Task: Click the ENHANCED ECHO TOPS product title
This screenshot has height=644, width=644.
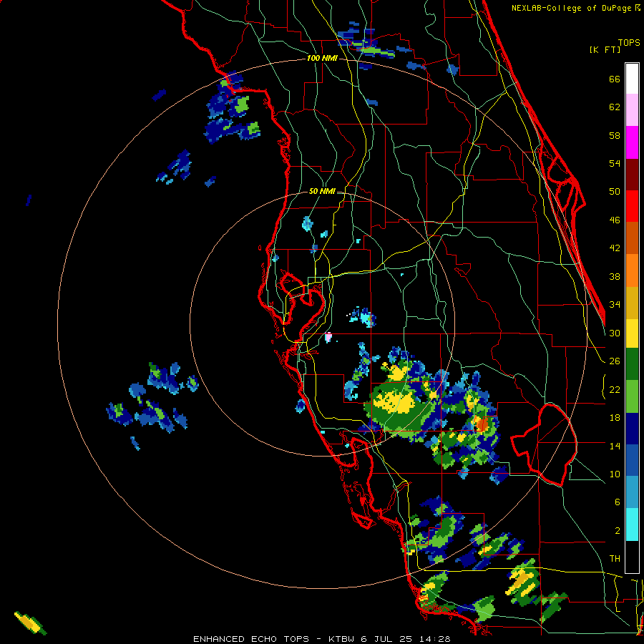Action: click(251, 639)
